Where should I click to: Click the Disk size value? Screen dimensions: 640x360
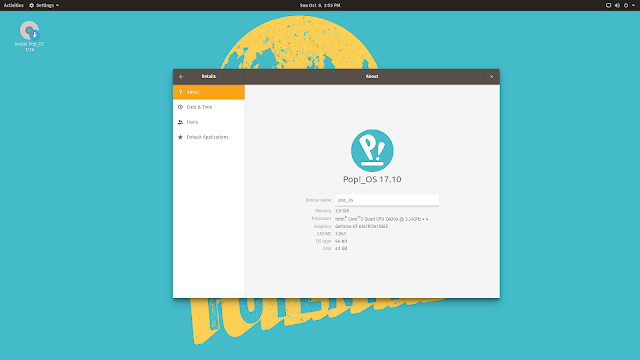click(341, 249)
